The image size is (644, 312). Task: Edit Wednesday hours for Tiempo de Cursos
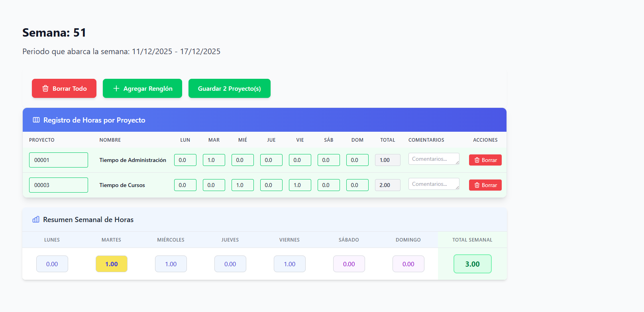tap(243, 185)
